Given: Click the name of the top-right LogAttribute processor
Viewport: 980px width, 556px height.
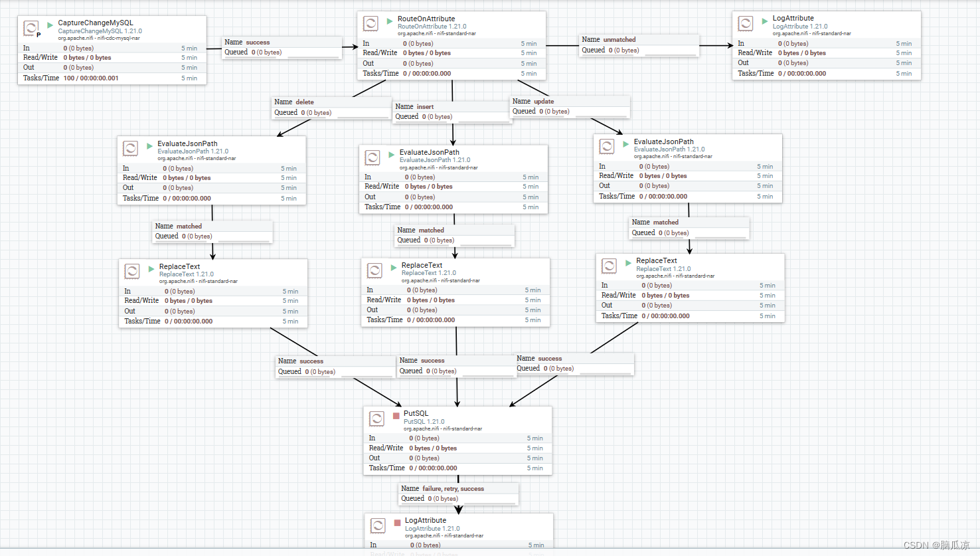Looking at the screenshot, I should [793, 18].
